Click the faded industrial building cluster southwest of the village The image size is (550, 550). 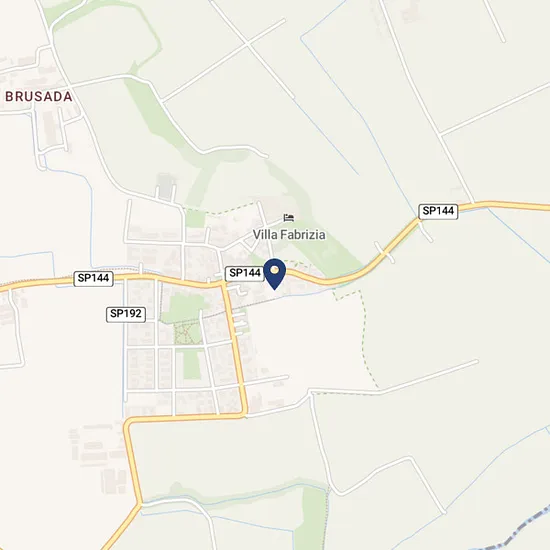pyautogui.click(x=96, y=455)
